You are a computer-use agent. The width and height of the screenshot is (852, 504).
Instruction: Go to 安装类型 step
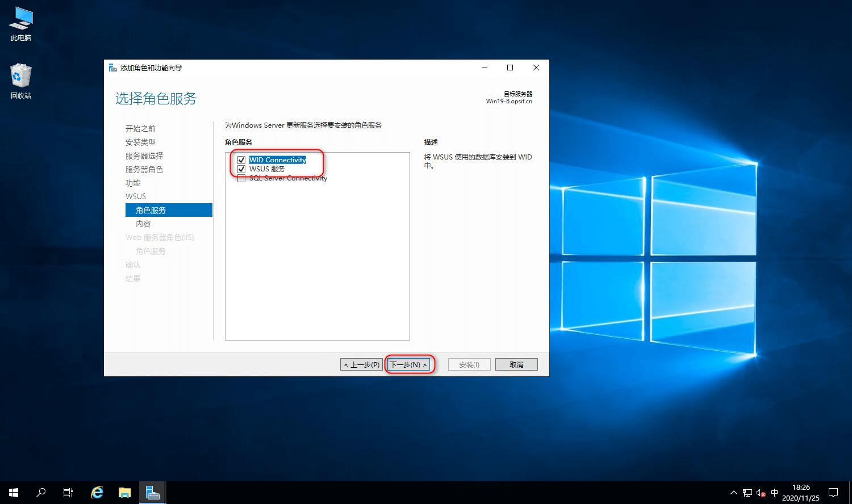pyautogui.click(x=140, y=142)
